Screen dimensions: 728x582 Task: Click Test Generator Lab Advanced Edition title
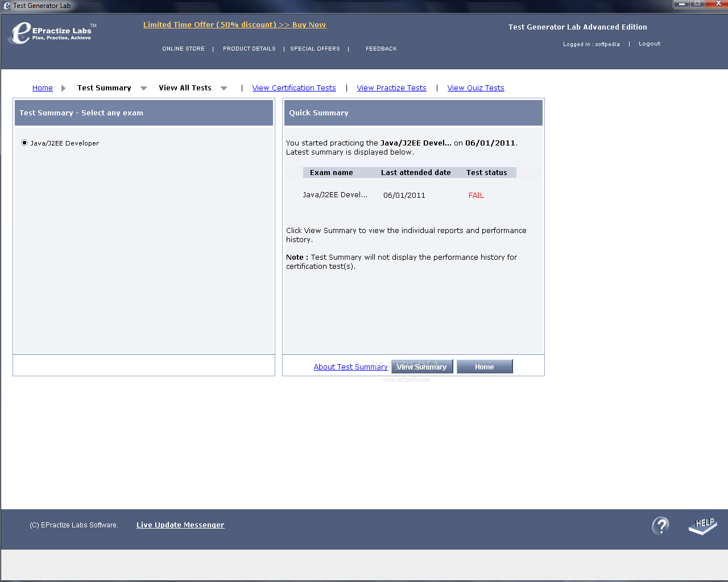pyautogui.click(x=578, y=27)
